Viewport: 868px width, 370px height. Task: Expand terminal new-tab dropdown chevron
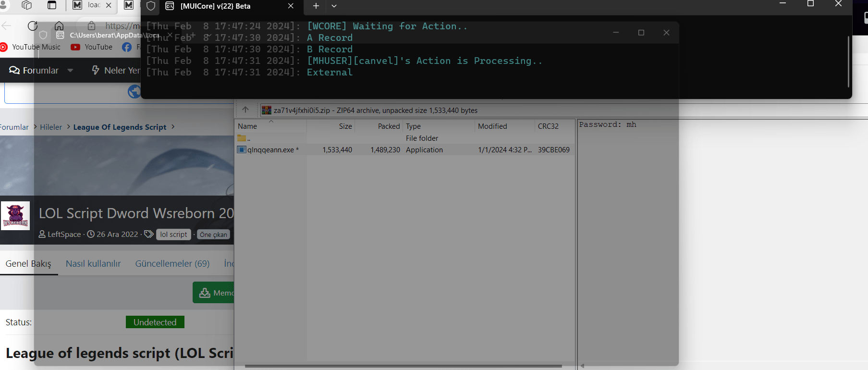point(334,6)
